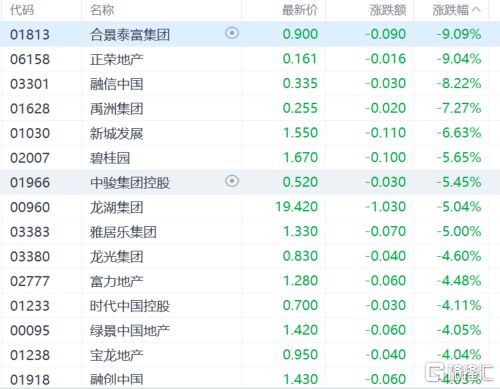500x389 pixels.
Task: Sort by 最新价 column header
Action: click(x=300, y=10)
